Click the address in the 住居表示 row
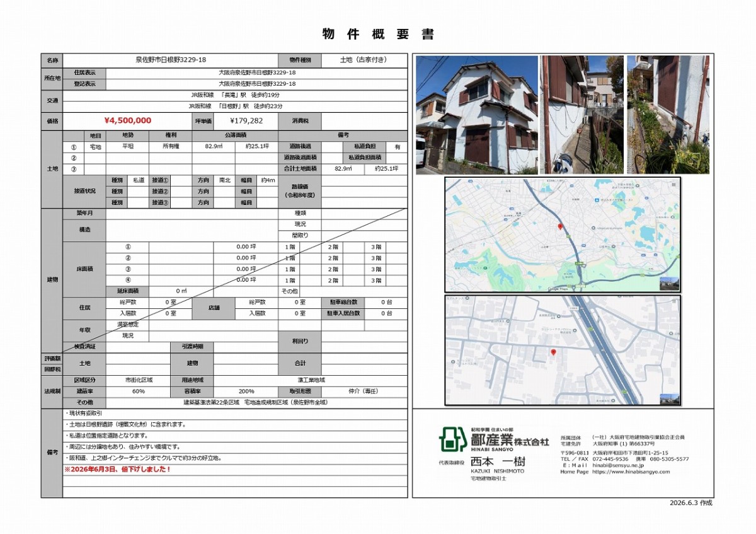The height and width of the screenshot is (534, 756). [257, 73]
